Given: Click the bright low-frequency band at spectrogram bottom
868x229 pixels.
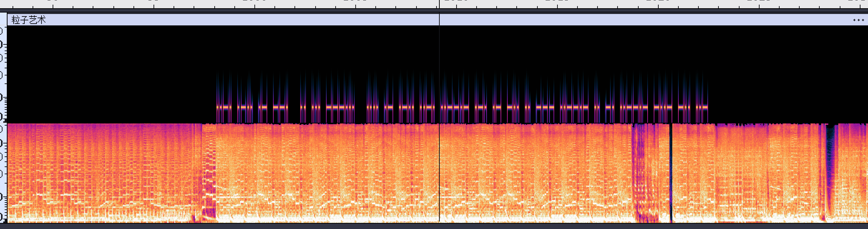Looking at the screenshot, I should pyautogui.click(x=358, y=219).
